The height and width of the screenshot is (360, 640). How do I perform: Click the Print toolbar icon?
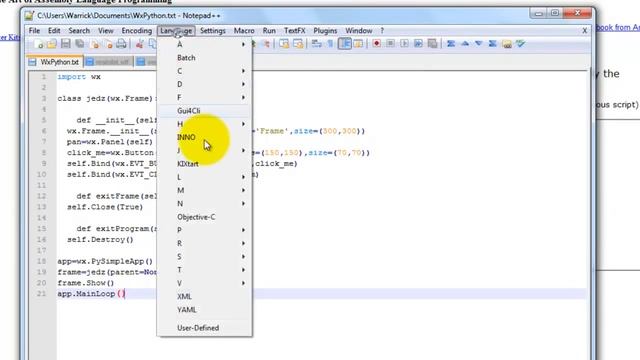coord(121,44)
